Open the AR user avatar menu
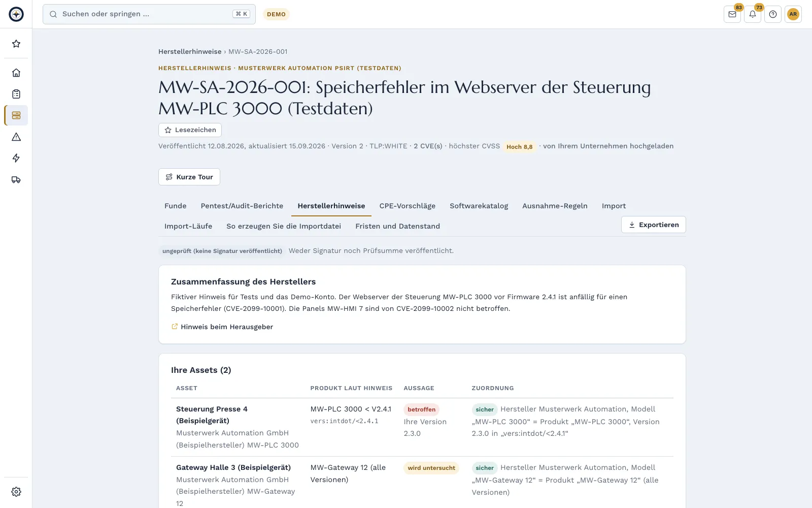This screenshot has height=508, width=812. [x=793, y=14]
